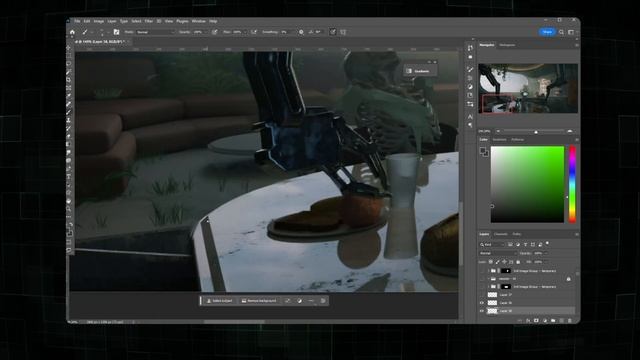Image resolution: width=640 pixels, height=360 pixels.
Task: Toggle pressure for size icon
Action: tap(333, 32)
